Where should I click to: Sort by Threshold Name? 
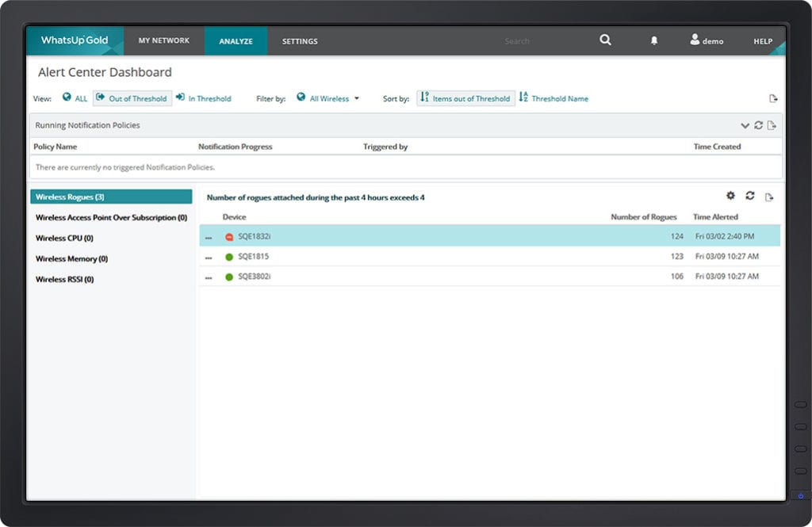tap(553, 98)
